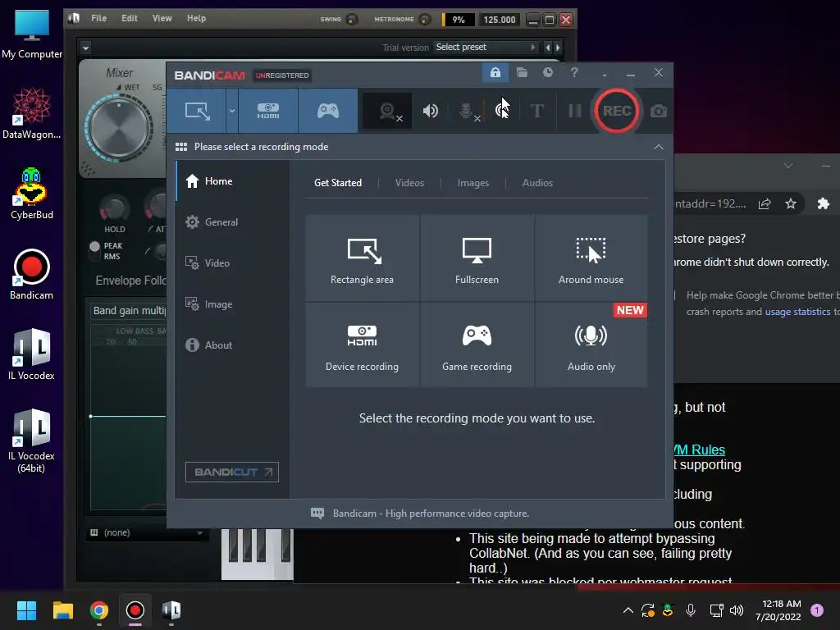840x630 pixels.
Task: Show hidden tray icons chevron
Action: pyautogui.click(x=628, y=610)
